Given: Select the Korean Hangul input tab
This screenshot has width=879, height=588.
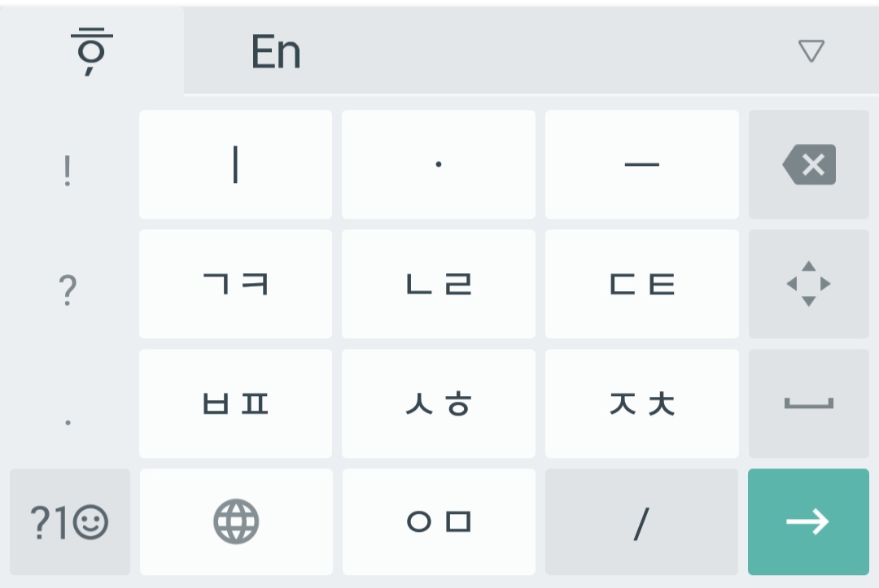Looking at the screenshot, I should pos(92,51).
